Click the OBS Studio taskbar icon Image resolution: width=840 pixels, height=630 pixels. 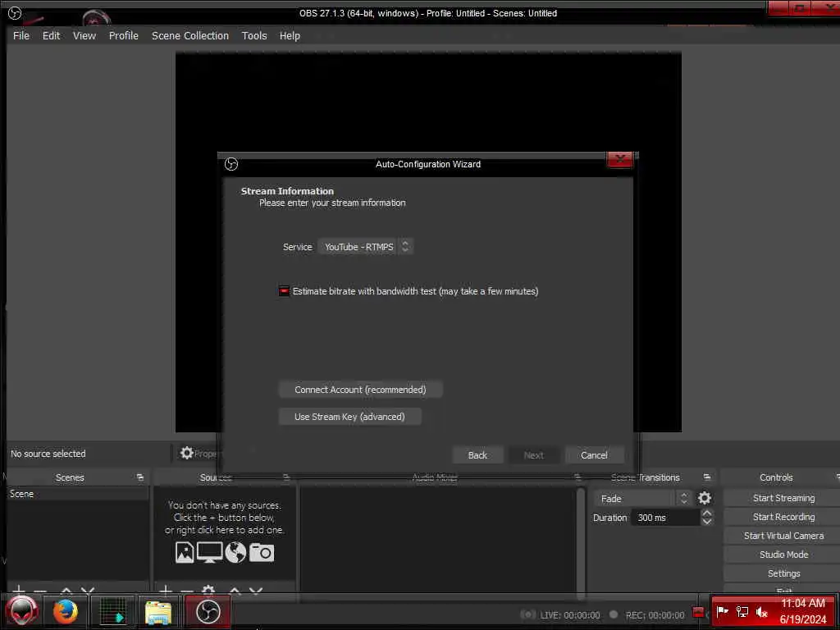click(208, 611)
